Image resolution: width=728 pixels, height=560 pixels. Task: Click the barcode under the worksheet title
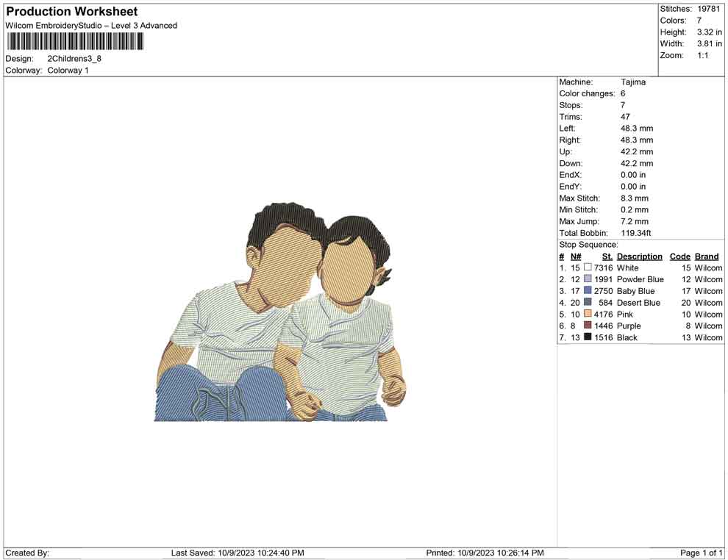pyautogui.click(x=75, y=42)
